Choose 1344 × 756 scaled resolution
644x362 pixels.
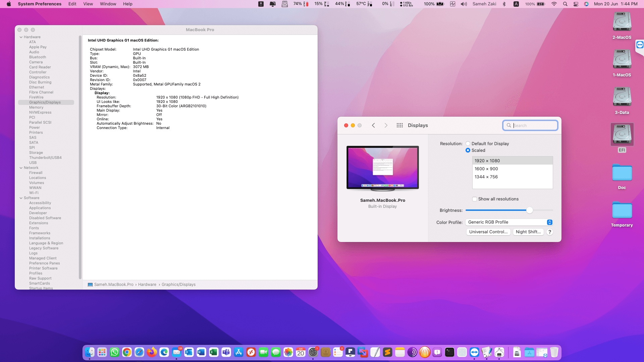point(513,177)
